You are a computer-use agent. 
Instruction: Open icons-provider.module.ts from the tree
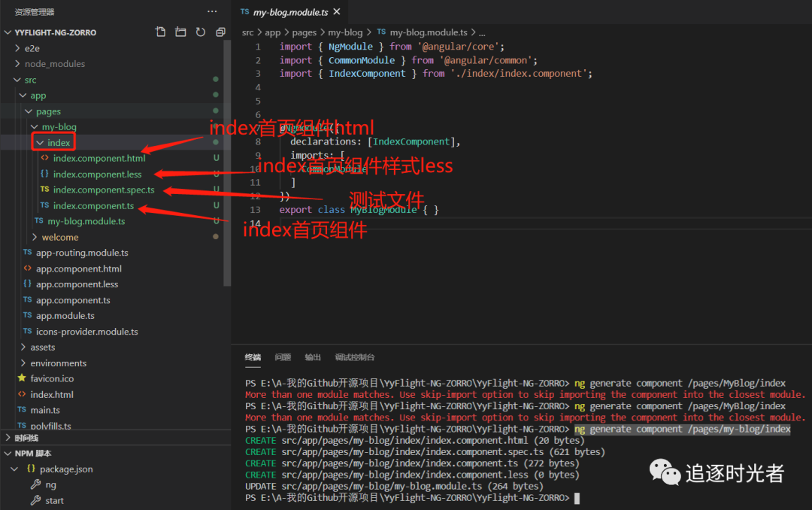click(87, 331)
